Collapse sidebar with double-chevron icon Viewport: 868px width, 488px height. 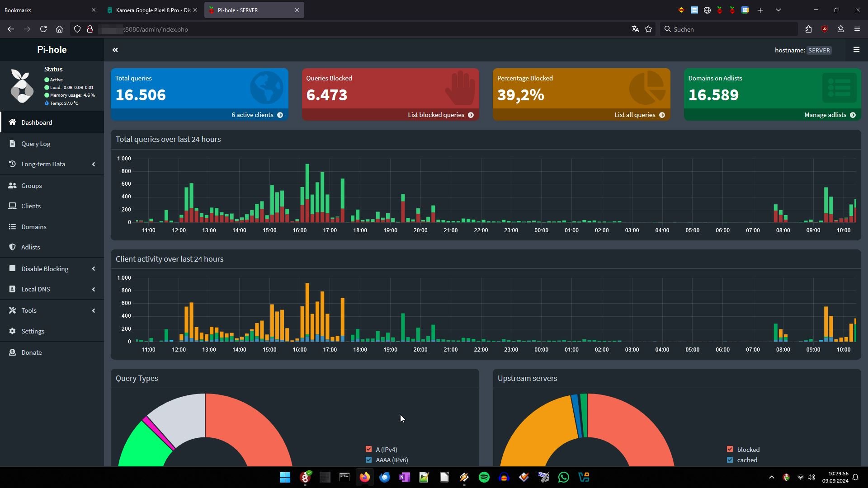[x=115, y=50]
